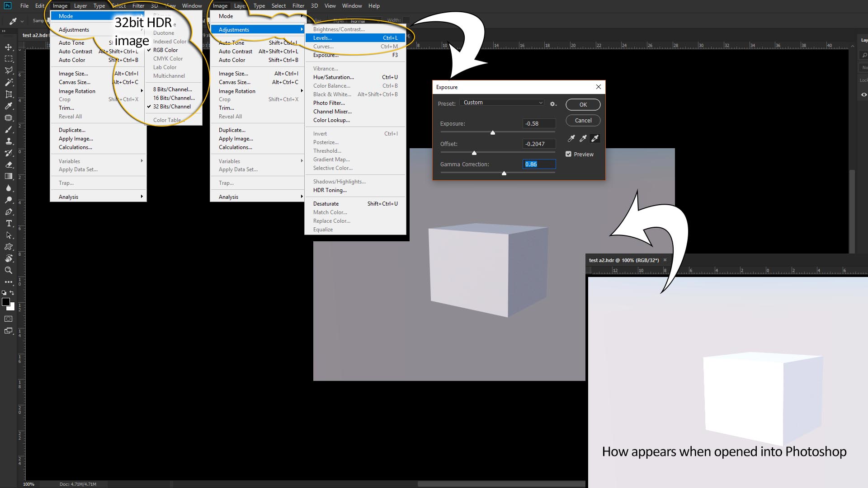Open the File menu

pos(24,6)
